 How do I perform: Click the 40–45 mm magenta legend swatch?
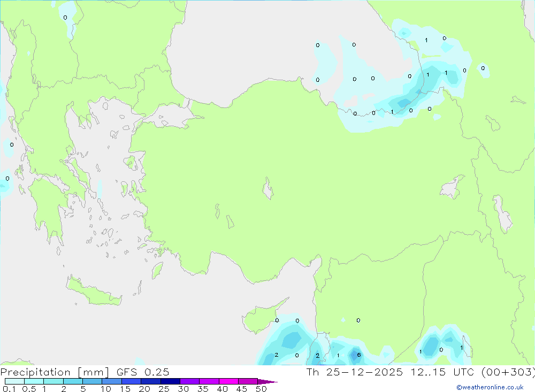click(228, 381)
